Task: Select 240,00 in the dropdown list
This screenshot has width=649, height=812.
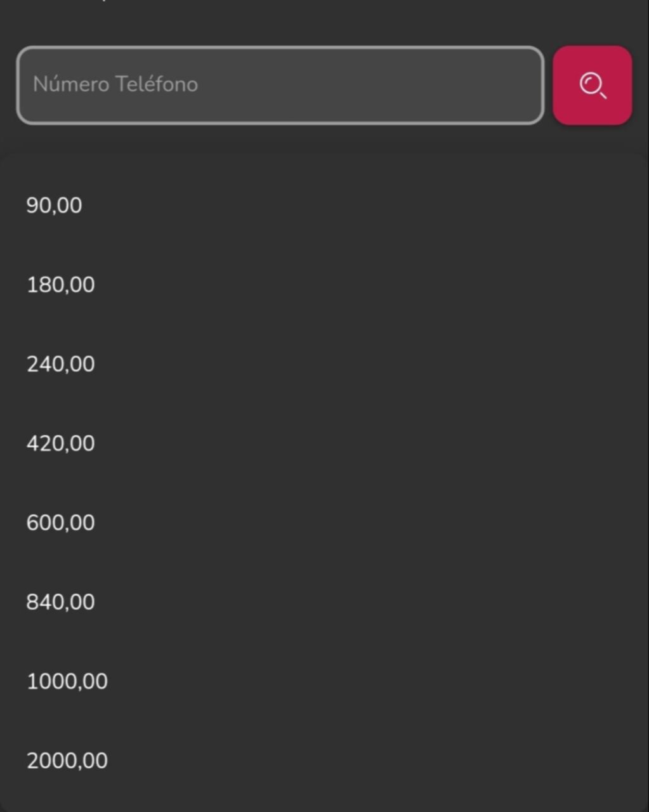Action: click(324, 364)
